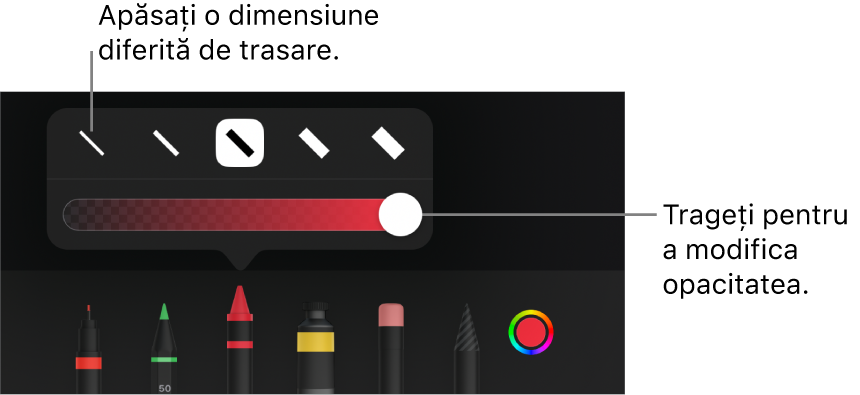Select the red-band pen tool

pos(88,349)
